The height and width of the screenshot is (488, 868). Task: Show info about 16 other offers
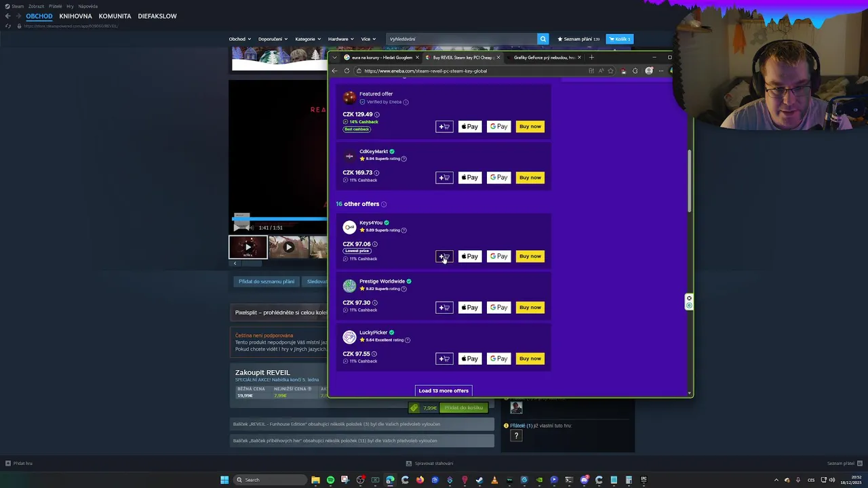(384, 204)
